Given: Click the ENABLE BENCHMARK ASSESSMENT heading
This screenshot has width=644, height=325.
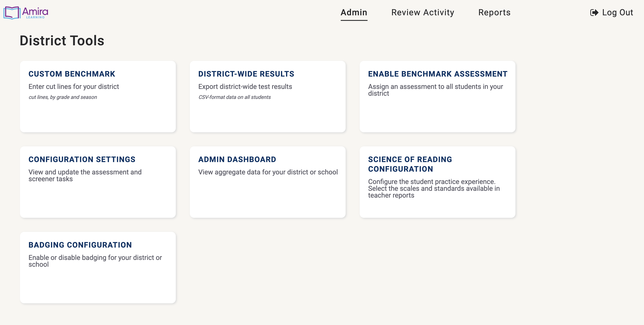Looking at the screenshot, I should (x=437, y=74).
